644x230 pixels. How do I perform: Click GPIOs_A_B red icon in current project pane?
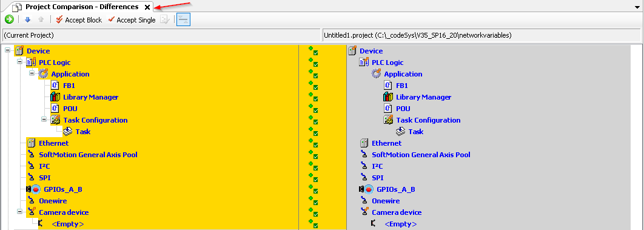[x=35, y=189]
